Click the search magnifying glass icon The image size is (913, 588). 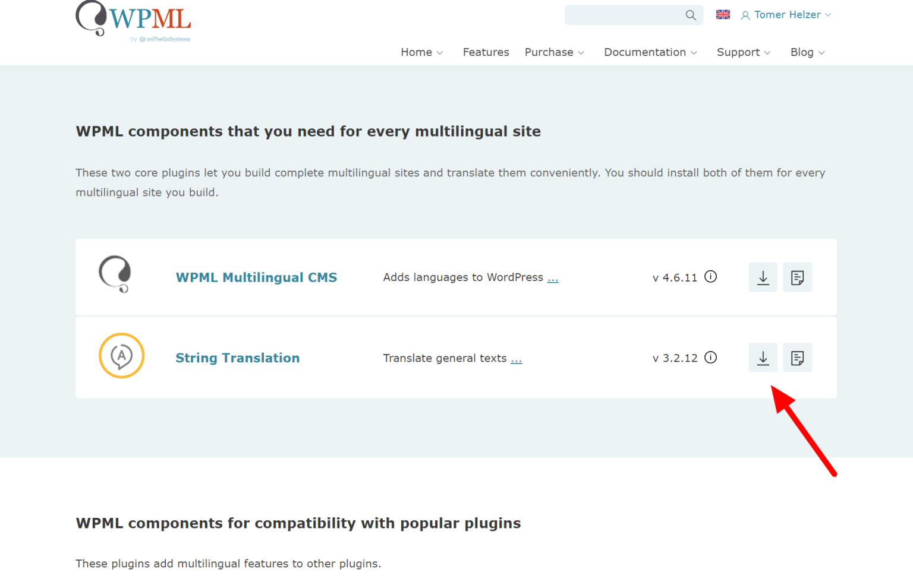[x=690, y=15]
